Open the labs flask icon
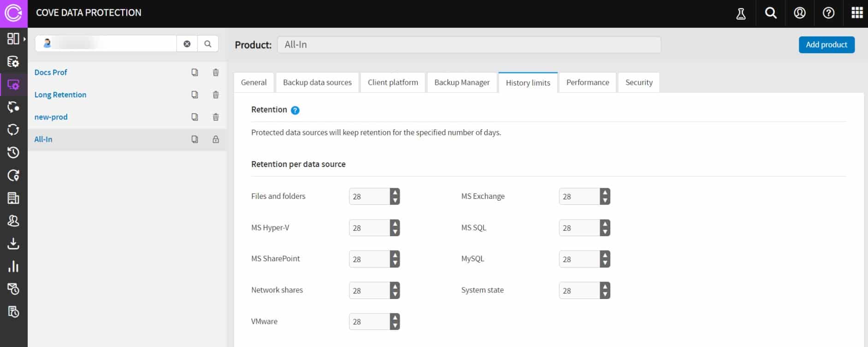This screenshot has width=868, height=347. pos(741,13)
